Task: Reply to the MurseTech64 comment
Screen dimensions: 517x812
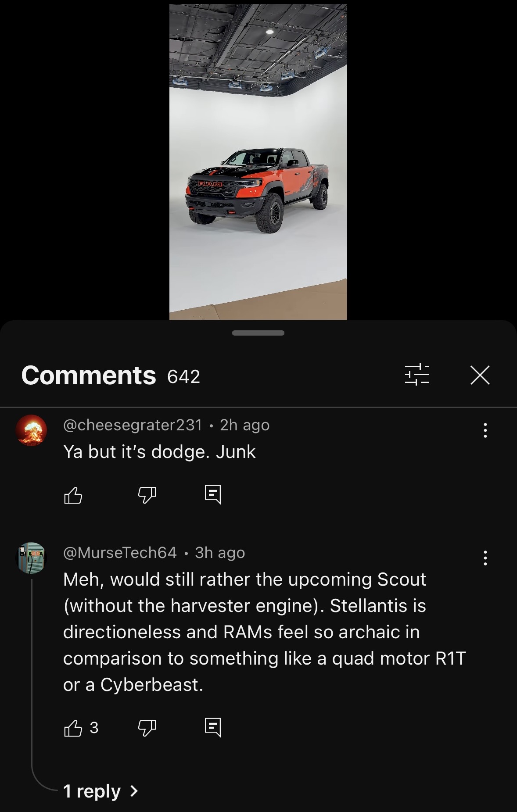Action: click(213, 728)
